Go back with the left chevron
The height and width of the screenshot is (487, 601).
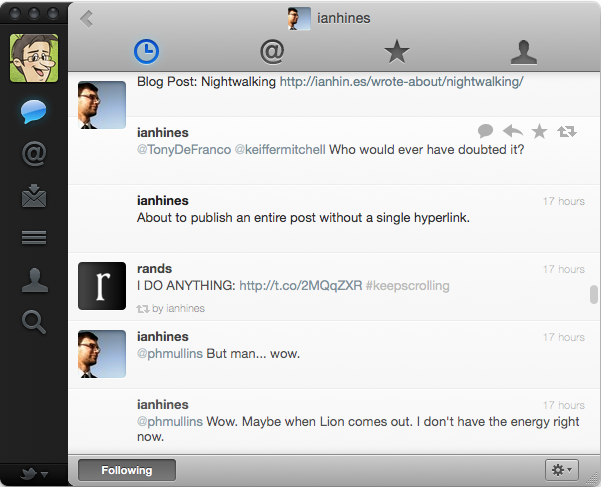(x=87, y=19)
